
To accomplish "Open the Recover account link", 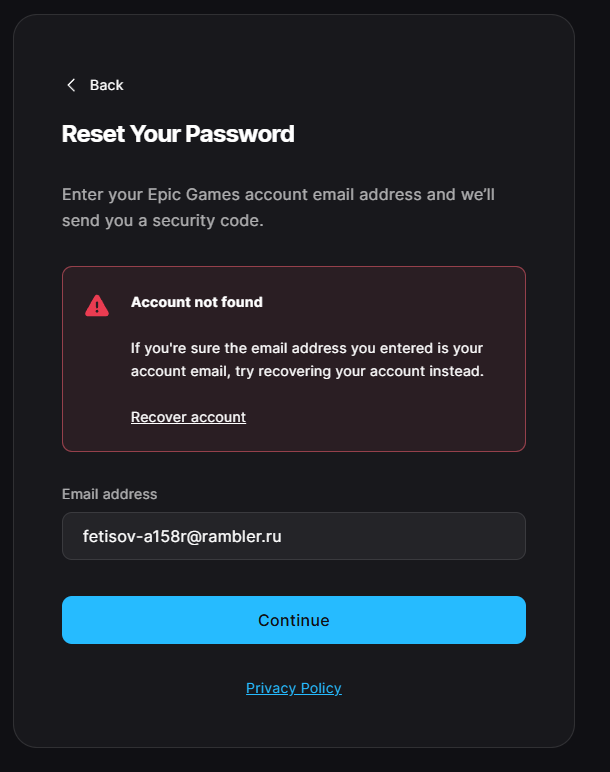I will point(188,417).
